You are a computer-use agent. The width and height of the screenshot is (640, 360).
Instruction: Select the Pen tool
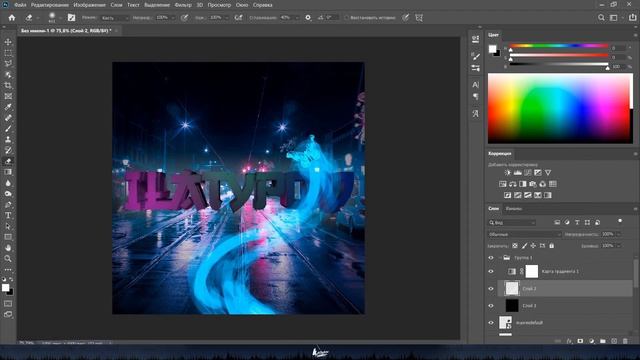tap(8, 204)
